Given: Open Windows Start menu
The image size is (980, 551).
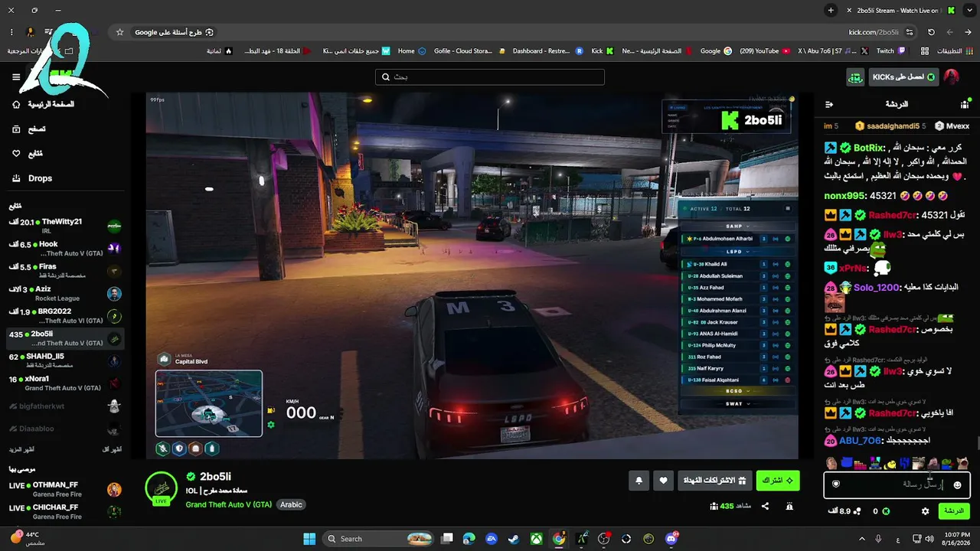Looking at the screenshot, I should (309, 539).
